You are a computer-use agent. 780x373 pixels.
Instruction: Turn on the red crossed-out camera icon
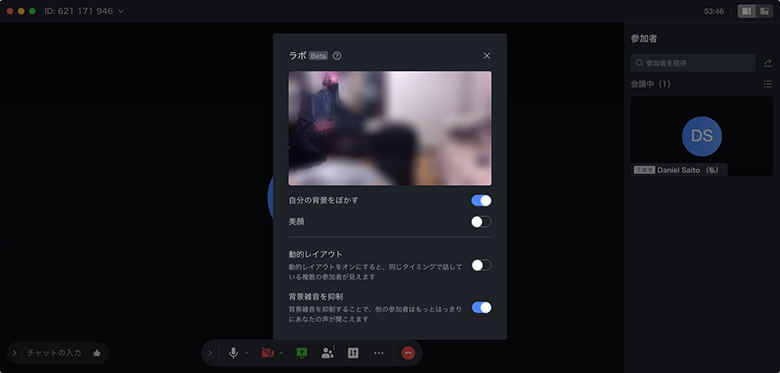pyautogui.click(x=267, y=353)
